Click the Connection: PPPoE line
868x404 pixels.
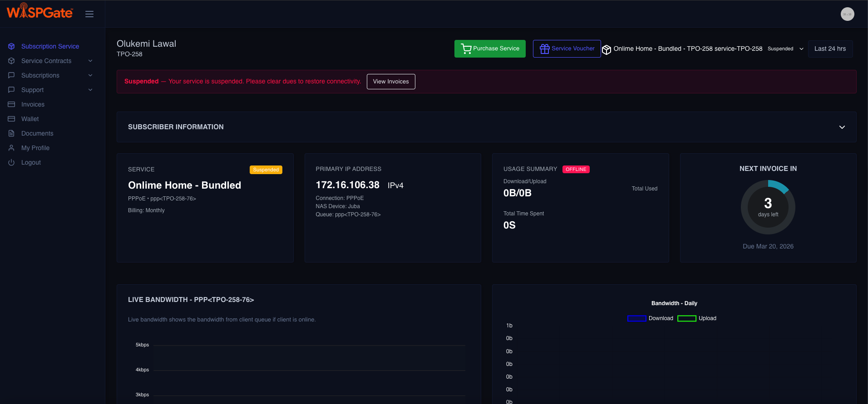point(340,198)
